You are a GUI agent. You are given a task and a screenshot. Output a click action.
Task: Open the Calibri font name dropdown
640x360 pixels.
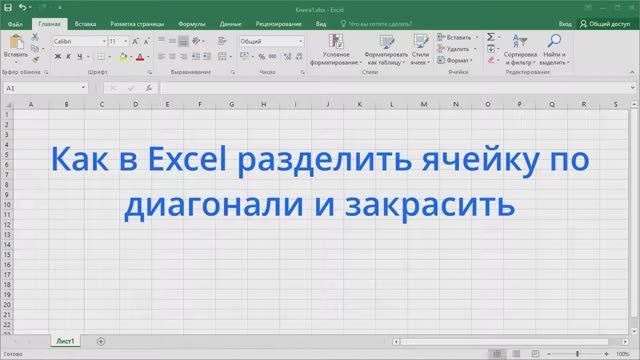[x=104, y=41]
